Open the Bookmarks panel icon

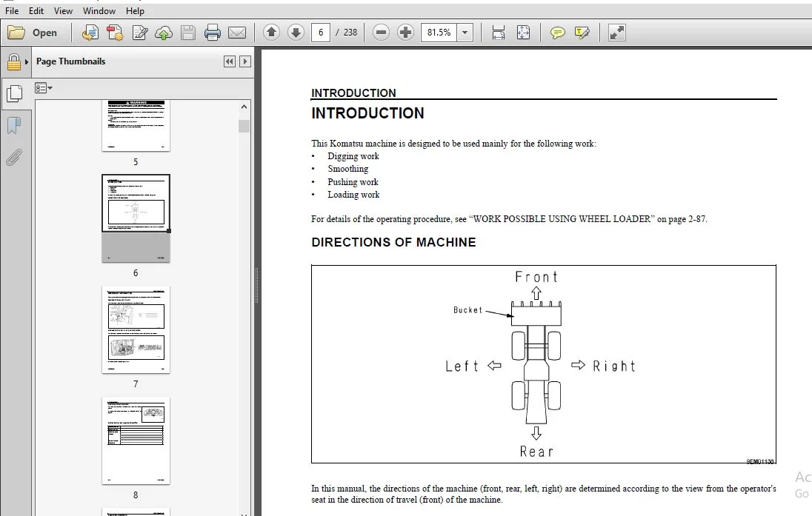click(x=14, y=125)
